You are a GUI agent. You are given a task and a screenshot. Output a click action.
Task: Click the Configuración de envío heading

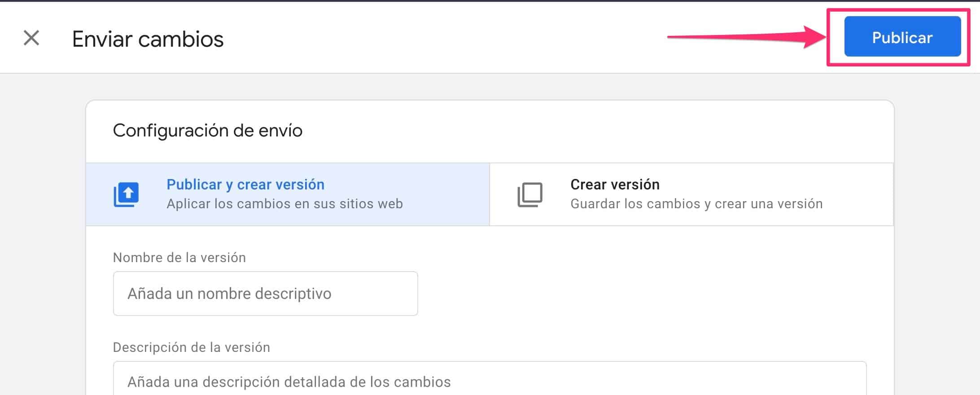(208, 131)
